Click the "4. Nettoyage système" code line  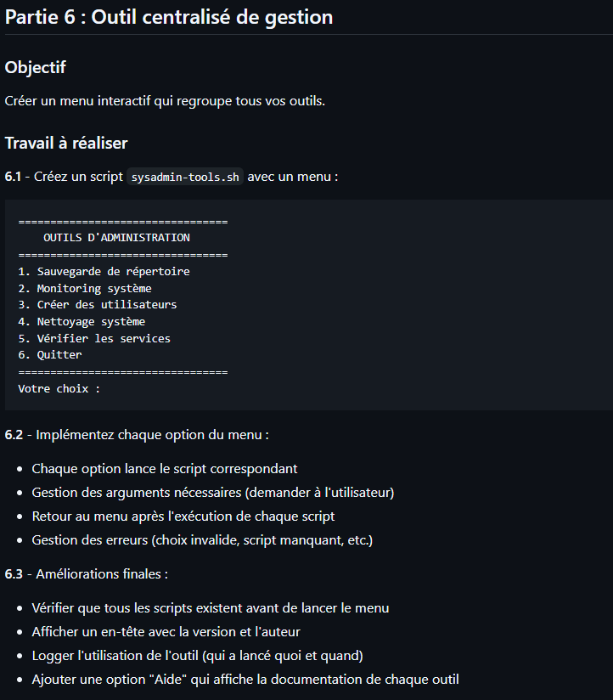tap(82, 322)
